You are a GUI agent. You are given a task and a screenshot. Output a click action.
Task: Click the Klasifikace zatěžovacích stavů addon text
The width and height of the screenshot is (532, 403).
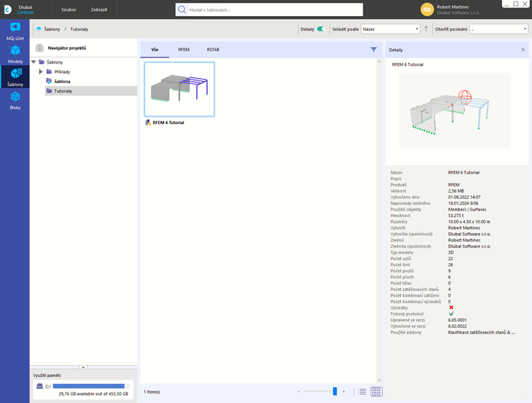click(x=482, y=332)
